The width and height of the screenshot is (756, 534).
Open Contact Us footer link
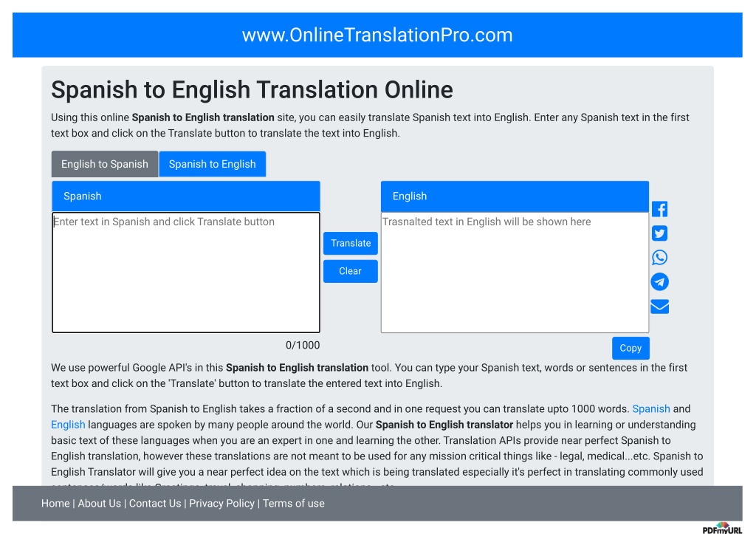tap(155, 503)
